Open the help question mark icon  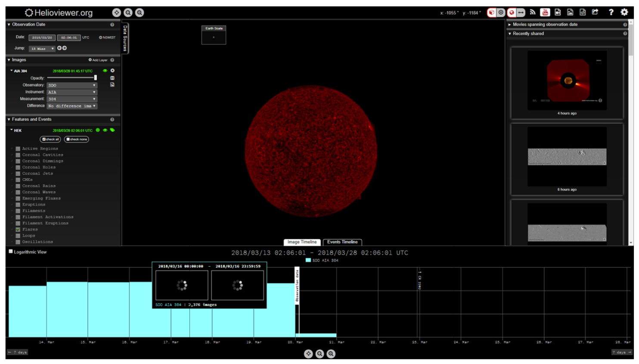point(611,12)
